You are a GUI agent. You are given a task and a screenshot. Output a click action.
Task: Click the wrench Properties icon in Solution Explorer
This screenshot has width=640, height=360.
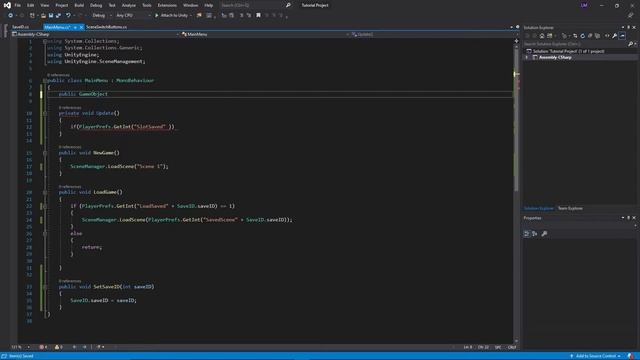pos(614,36)
